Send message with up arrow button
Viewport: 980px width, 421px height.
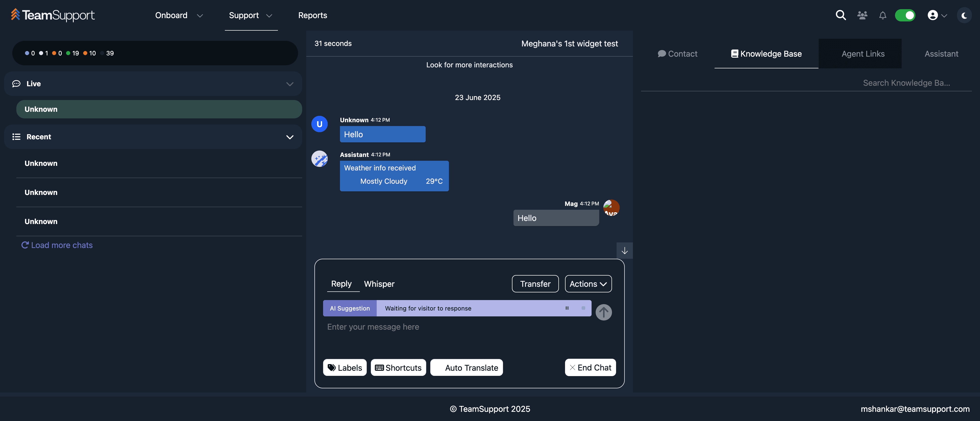click(603, 312)
